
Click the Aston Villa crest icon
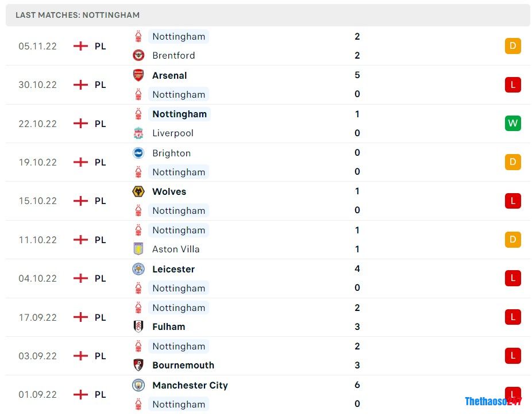pos(138,249)
